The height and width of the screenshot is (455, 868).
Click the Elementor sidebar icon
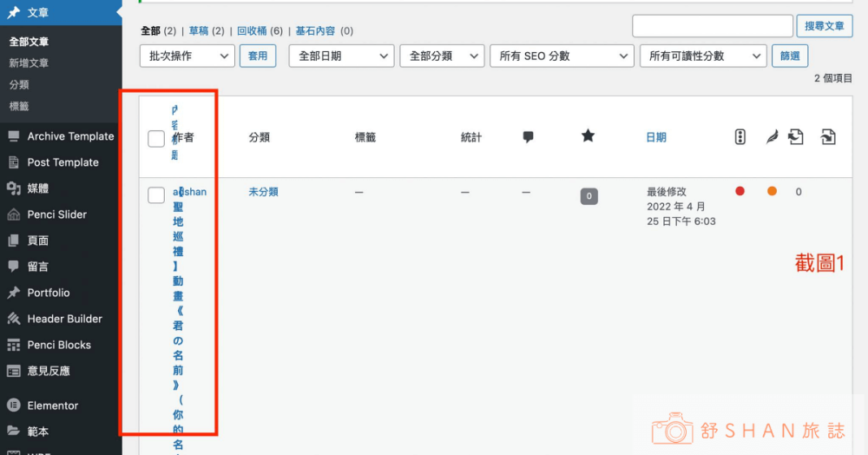coord(14,406)
